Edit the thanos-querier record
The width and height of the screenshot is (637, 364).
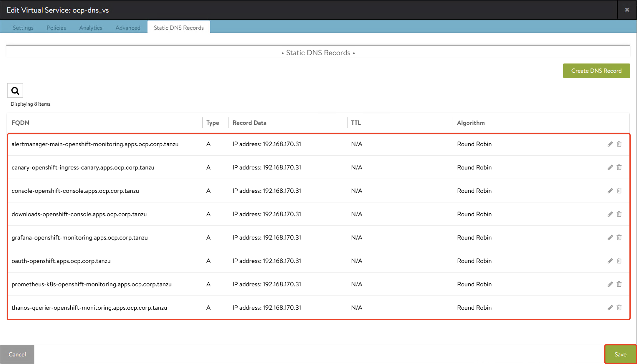(610, 307)
